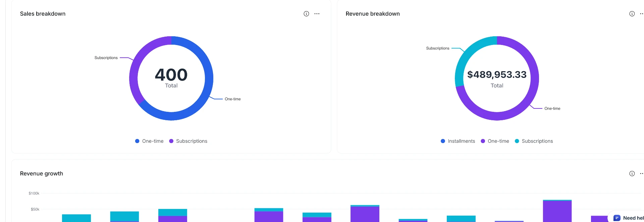Click One-time callout label on Sales donut
The image size is (644, 222).
pos(233,99)
